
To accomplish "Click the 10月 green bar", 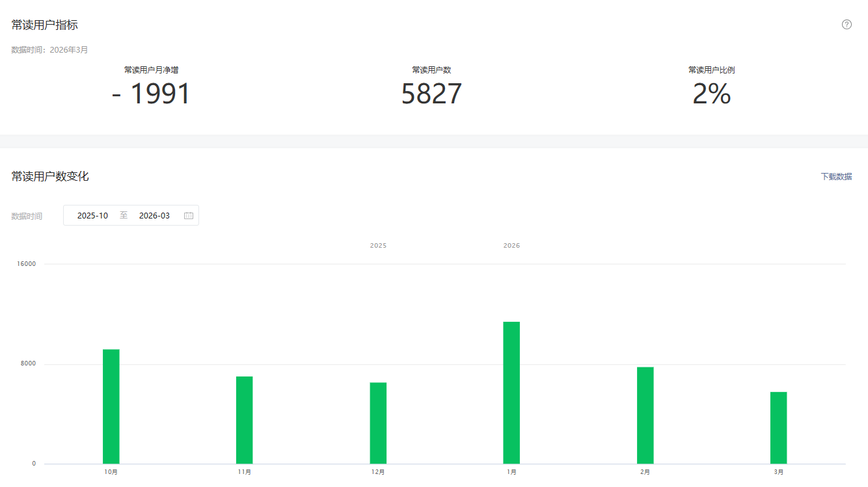I will 111,406.
